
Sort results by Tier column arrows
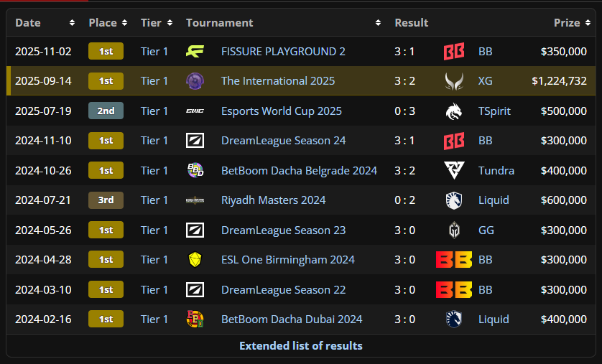click(170, 23)
